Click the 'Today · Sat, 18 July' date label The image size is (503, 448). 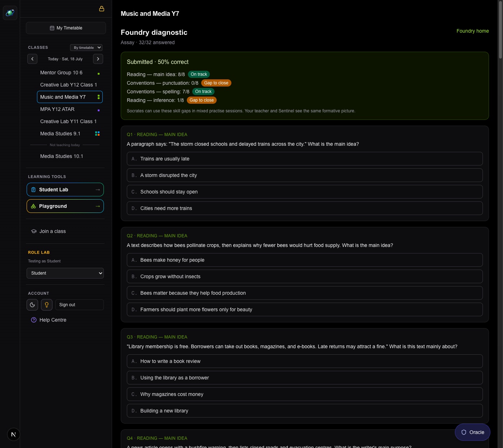coord(65,59)
